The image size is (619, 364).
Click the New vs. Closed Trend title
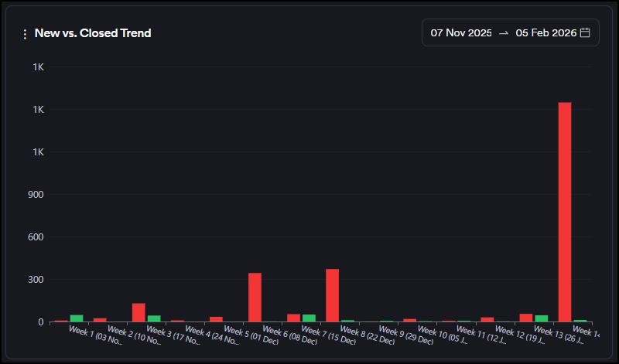point(93,33)
